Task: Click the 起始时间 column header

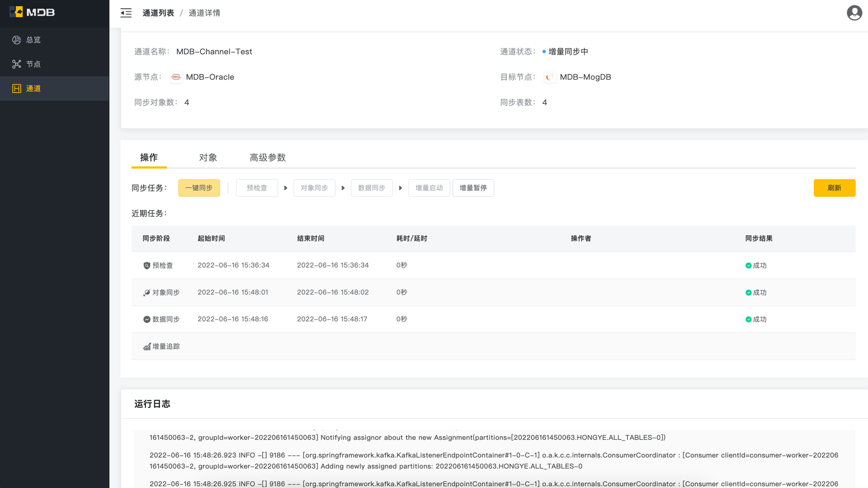Action: [x=211, y=239]
